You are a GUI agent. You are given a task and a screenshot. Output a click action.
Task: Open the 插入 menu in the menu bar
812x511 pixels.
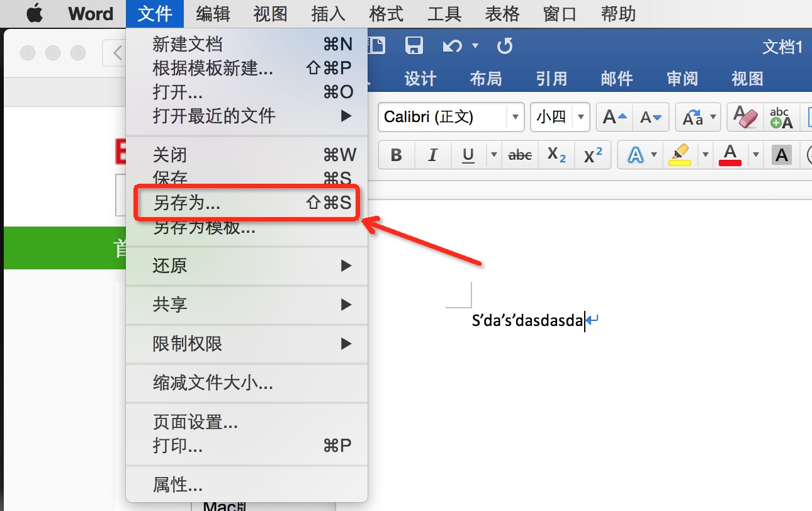(329, 14)
